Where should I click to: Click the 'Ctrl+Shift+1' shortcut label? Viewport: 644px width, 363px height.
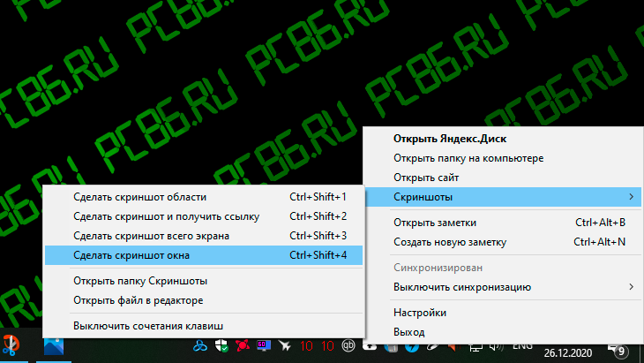pos(318,197)
